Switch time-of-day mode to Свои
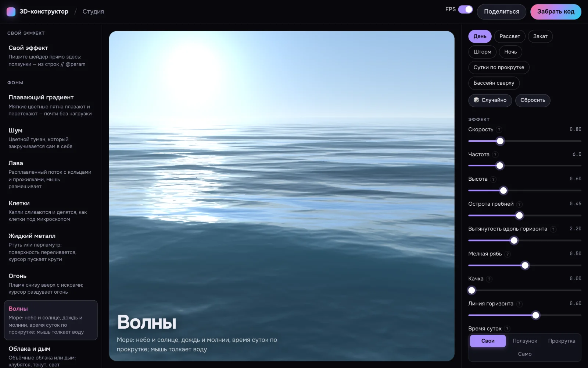The image size is (588, 368). (x=488, y=341)
